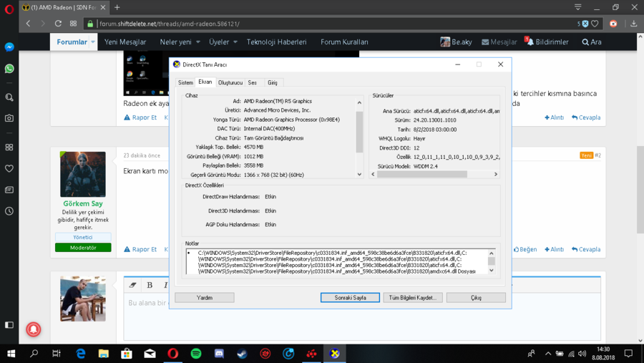644x363 pixels.
Task: Switch to the Sistem tab
Action: [185, 82]
